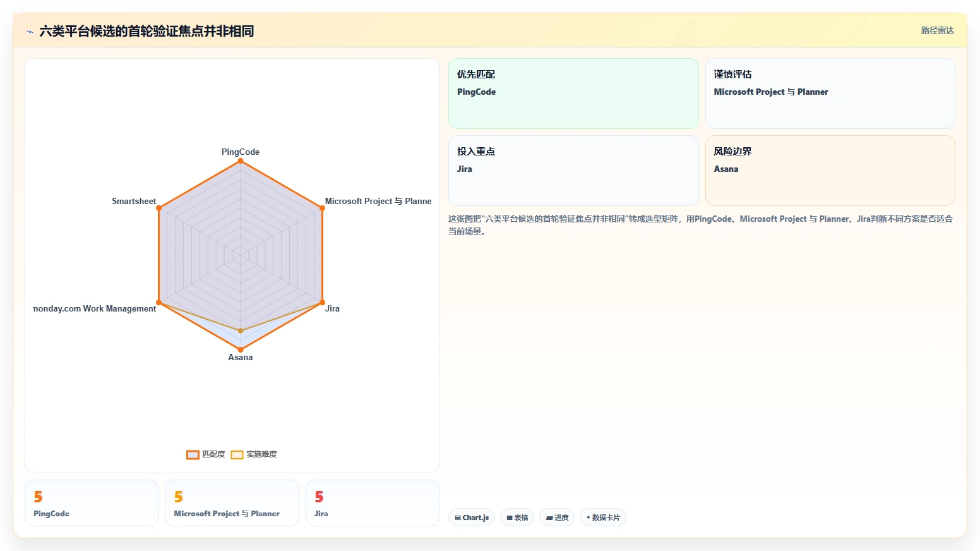Select the Chart.js tag chip
This screenshot has height=551, width=980.
coord(472,518)
